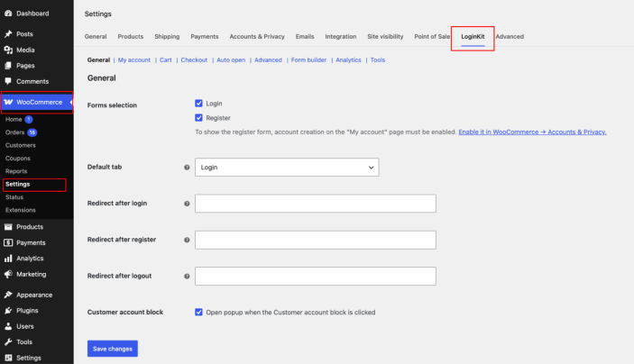
Task: Uncheck the Register form checkbox
Action: (x=198, y=118)
